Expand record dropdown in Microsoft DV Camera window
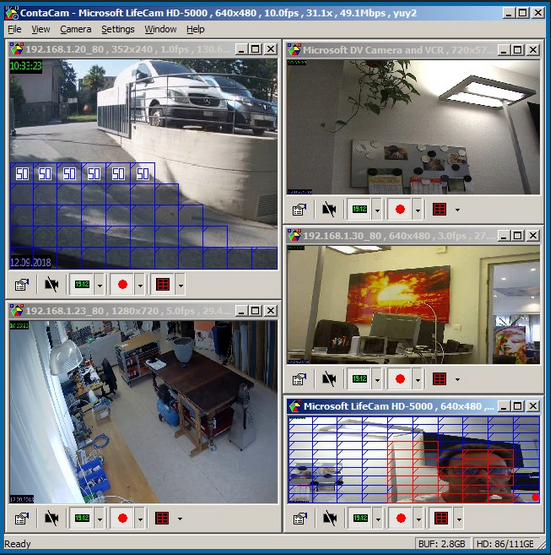Viewport: 551px width, 555px height. pyautogui.click(x=418, y=210)
